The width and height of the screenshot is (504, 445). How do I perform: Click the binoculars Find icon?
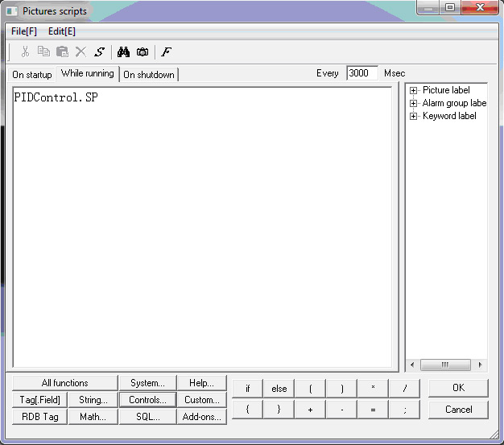coord(123,52)
